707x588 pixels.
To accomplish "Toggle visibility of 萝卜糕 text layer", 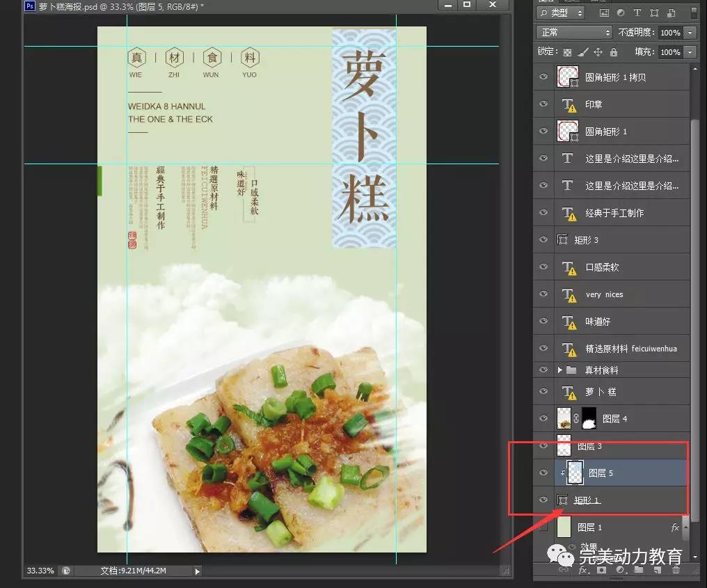I will pos(543,392).
